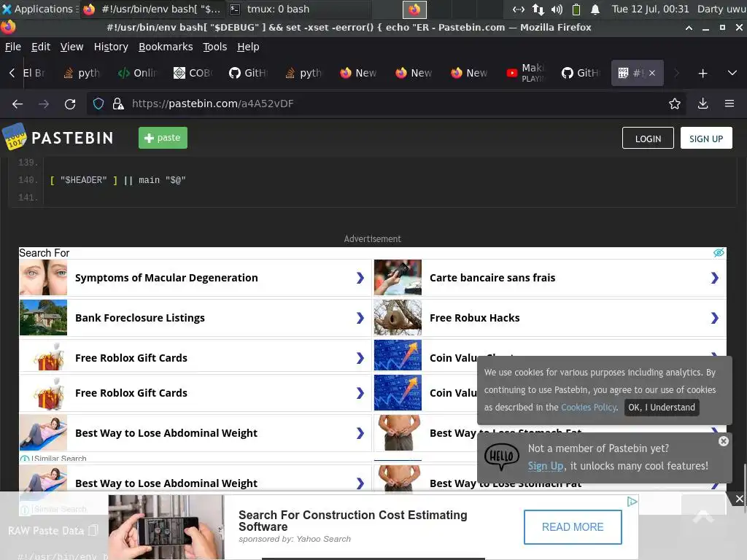Switch to the Online compiler tab
This screenshot has height=560, width=747.
click(x=137, y=73)
